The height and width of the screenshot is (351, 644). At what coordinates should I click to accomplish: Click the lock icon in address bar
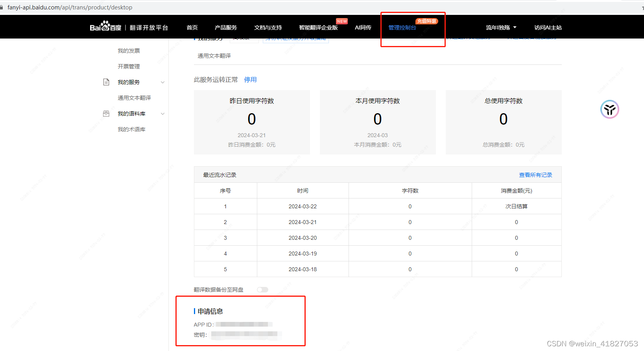[x=2, y=7]
